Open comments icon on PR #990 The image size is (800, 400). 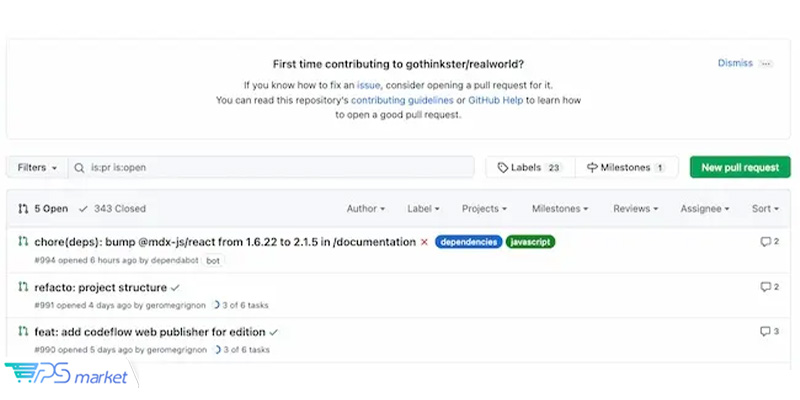(765, 332)
